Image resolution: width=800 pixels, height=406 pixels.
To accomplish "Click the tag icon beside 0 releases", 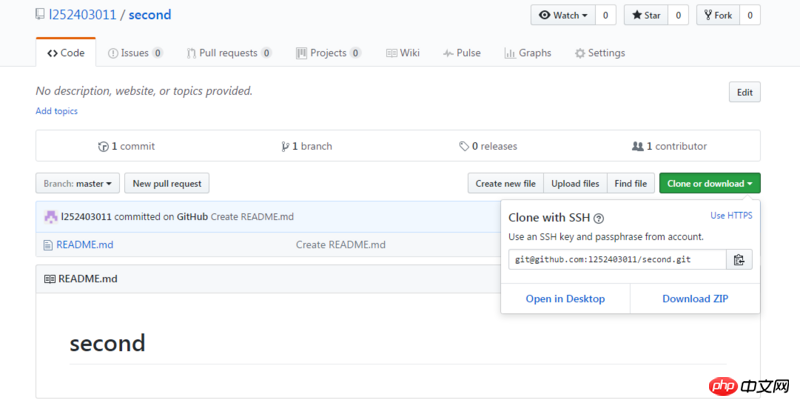I will [464, 147].
